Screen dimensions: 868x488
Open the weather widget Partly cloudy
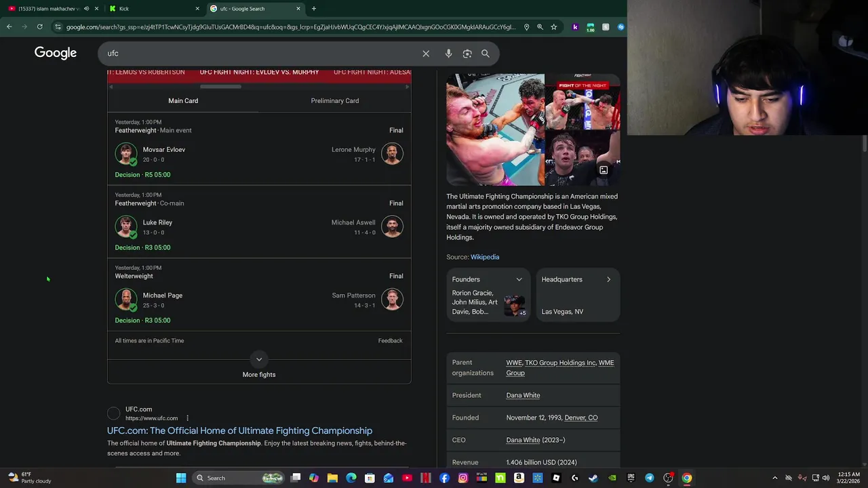28,478
